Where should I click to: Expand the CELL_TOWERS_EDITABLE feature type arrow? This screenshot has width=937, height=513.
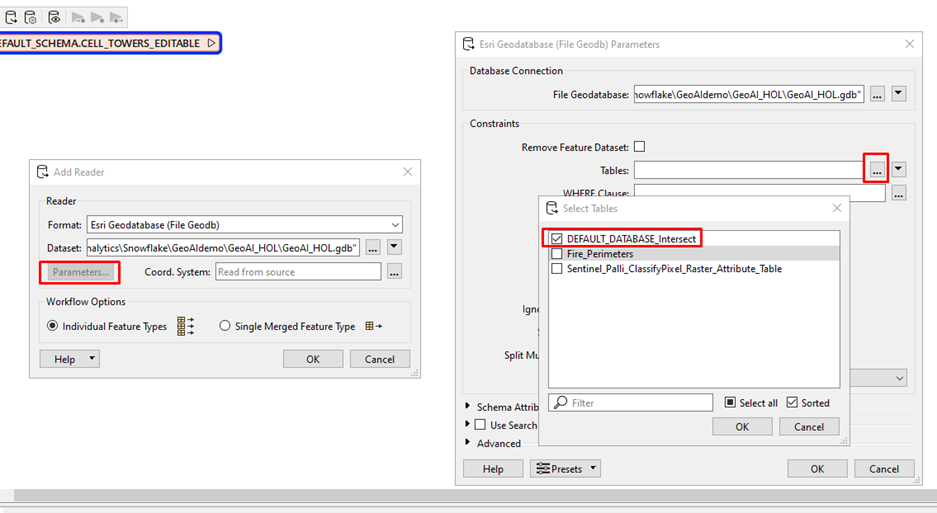point(211,43)
